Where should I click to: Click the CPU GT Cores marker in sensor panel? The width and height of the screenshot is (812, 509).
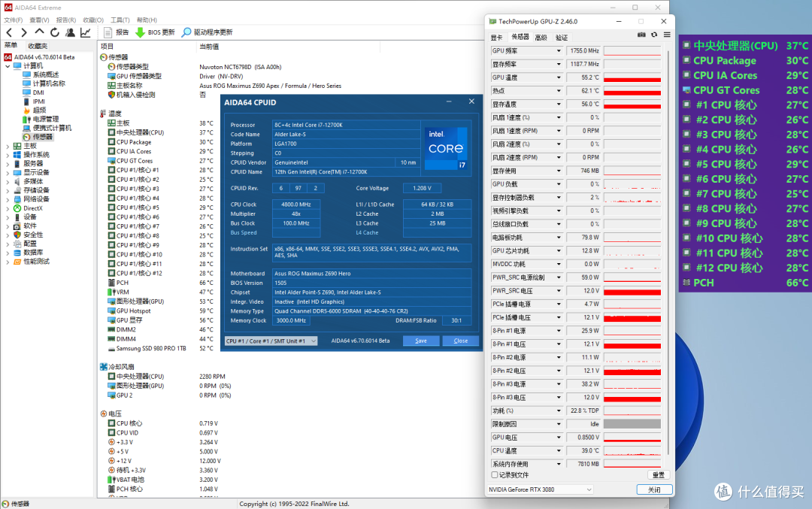click(x=686, y=89)
